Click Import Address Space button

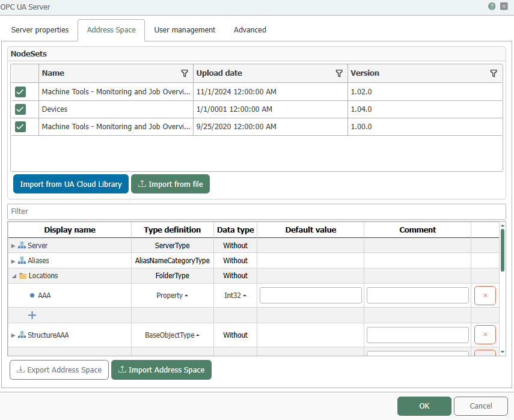[161, 370]
